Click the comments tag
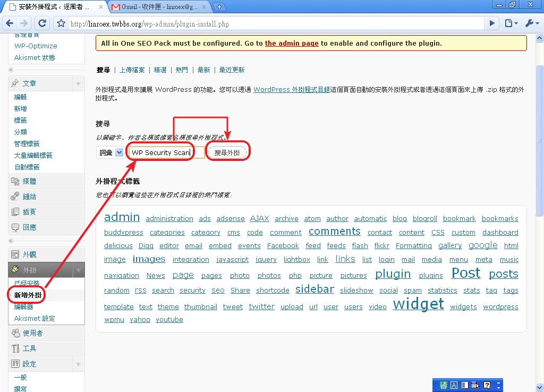This screenshot has height=392, width=544. [x=335, y=232]
